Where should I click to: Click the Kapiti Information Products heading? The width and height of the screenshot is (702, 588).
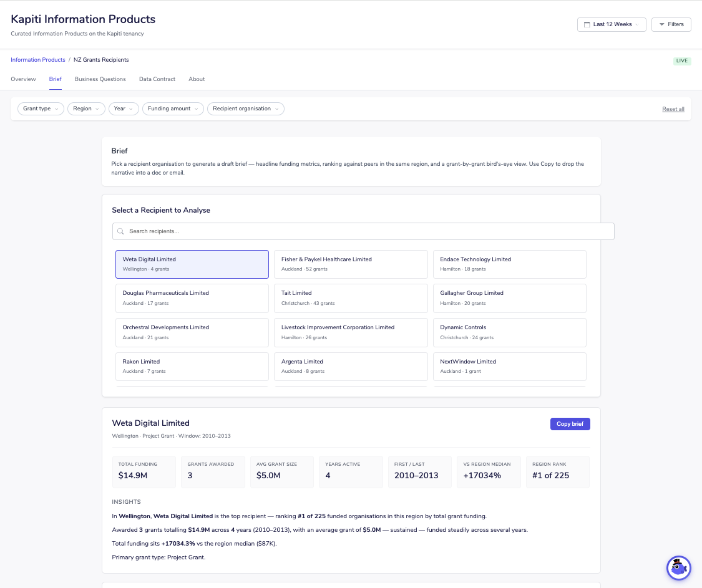pos(83,19)
